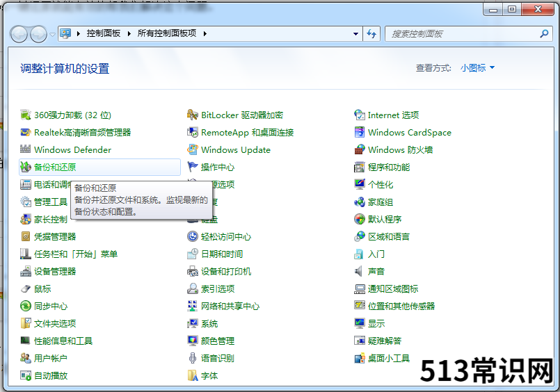Click the Forward navigation button
The image size is (560, 392).
pyautogui.click(x=38, y=34)
